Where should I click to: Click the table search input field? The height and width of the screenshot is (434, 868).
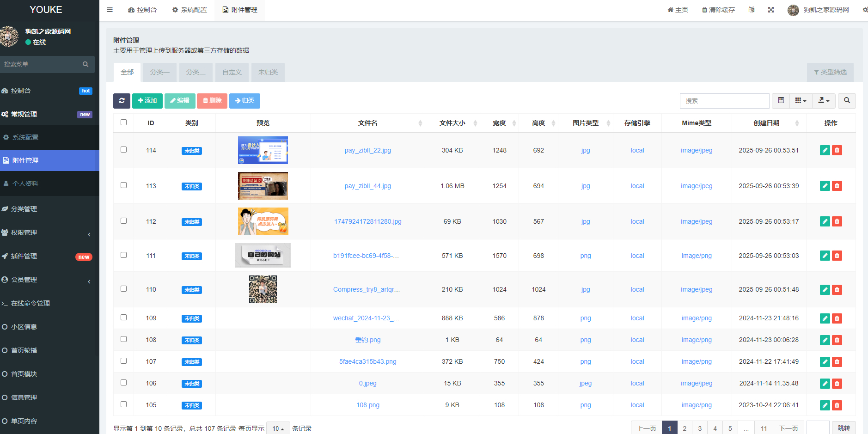[724, 101]
